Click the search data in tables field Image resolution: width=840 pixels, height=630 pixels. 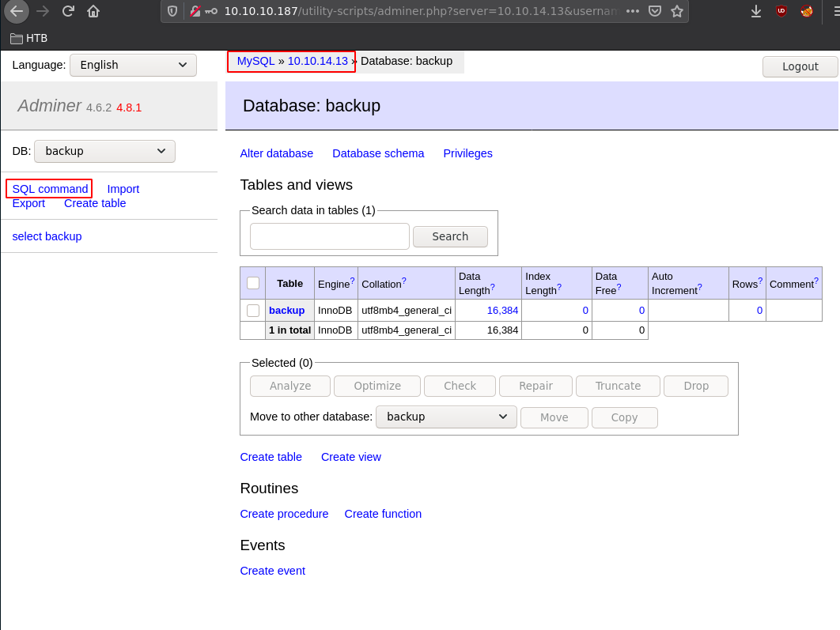(x=330, y=236)
